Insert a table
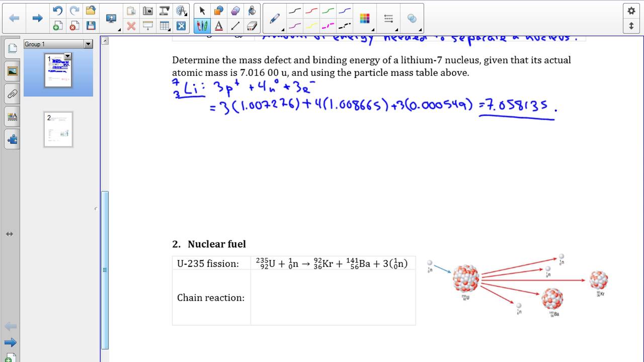The height and width of the screenshot is (362, 644). pos(165,26)
